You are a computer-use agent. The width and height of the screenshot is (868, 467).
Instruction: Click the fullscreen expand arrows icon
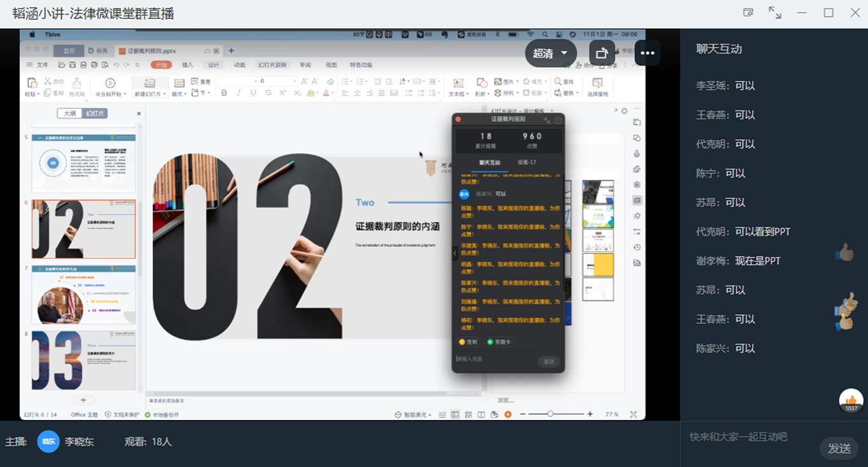[x=775, y=13]
